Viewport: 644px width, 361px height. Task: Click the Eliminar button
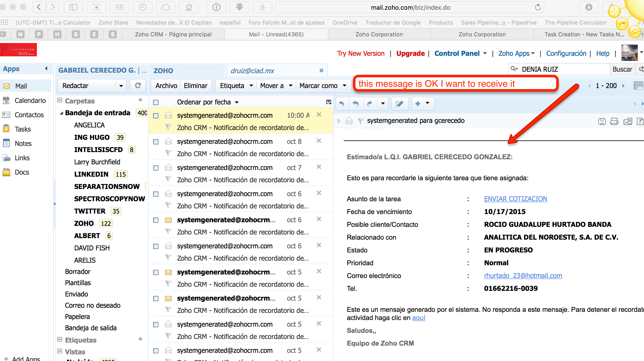click(196, 86)
